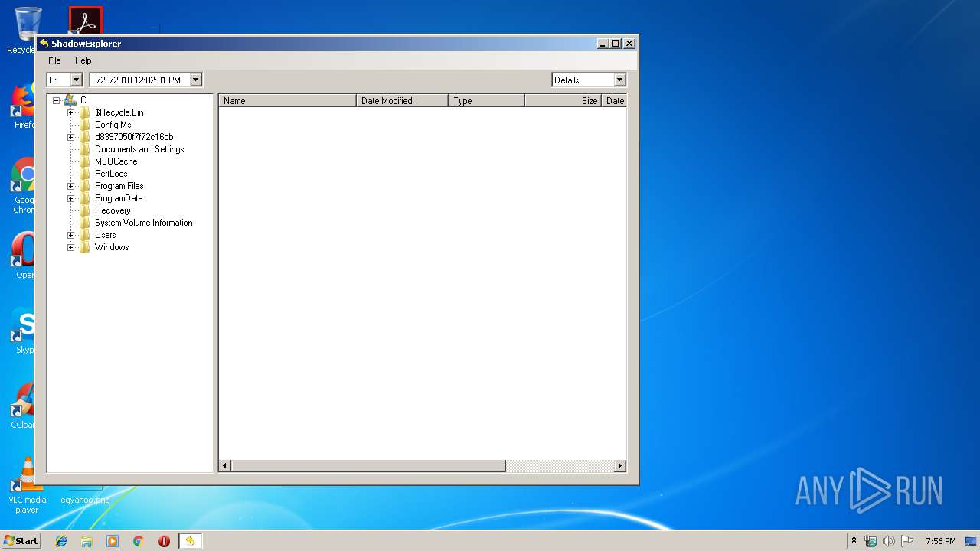The image size is (980, 551).
Task: Open the volume control tray icon
Action: tap(889, 541)
